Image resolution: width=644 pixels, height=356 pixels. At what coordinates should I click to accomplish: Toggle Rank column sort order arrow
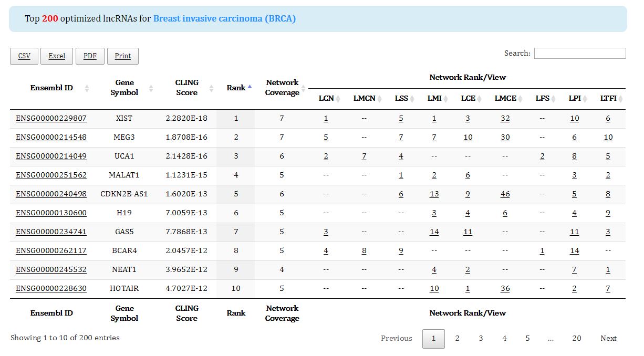pyautogui.click(x=250, y=87)
